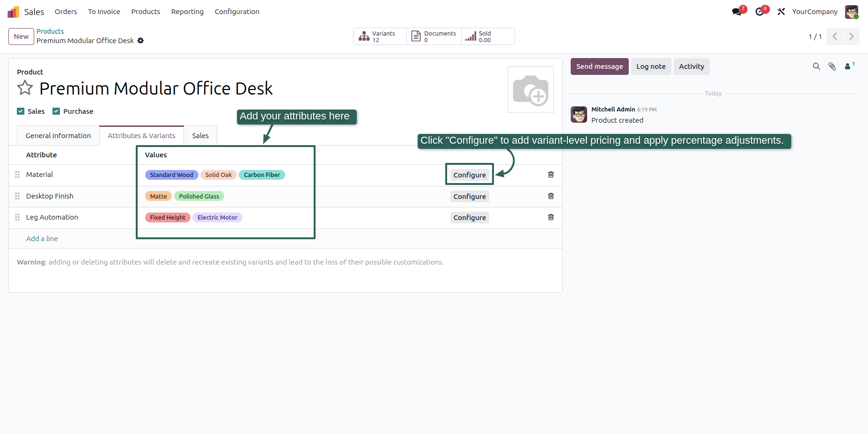Click the New button
The height and width of the screenshot is (434, 868).
point(21,37)
